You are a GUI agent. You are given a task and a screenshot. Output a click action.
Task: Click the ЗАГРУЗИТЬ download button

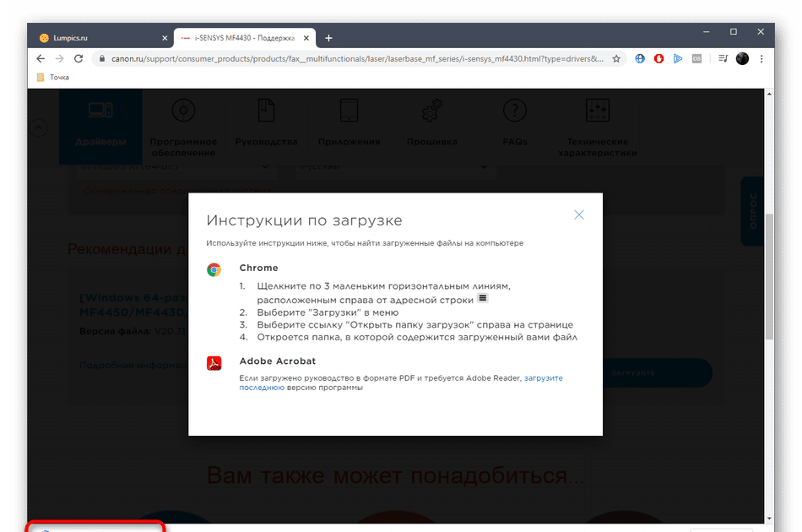pos(658,373)
